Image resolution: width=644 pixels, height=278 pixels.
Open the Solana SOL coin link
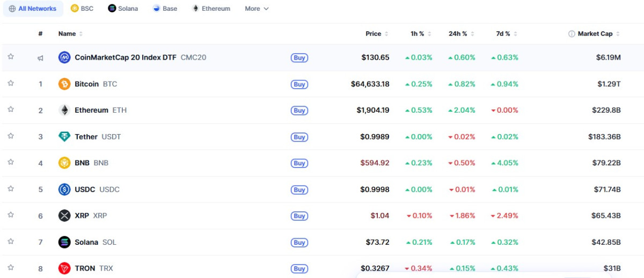click(x=87, y=242)
